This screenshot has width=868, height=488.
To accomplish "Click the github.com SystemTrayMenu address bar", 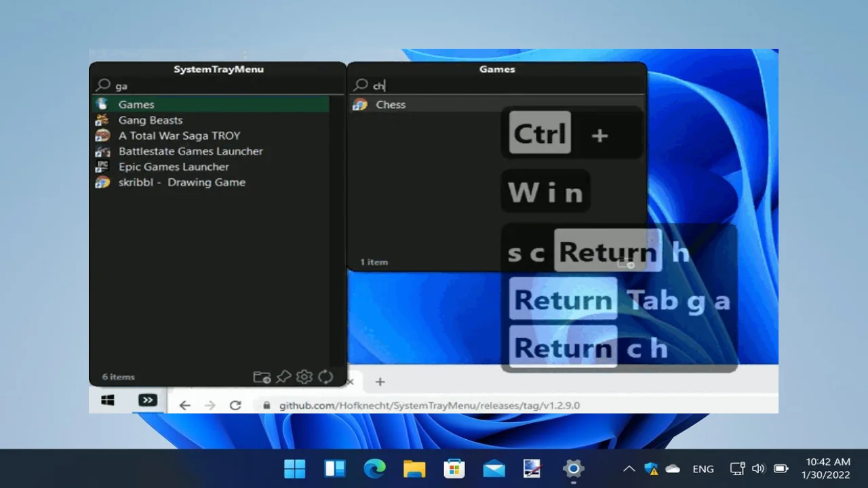I will (429, 405).
